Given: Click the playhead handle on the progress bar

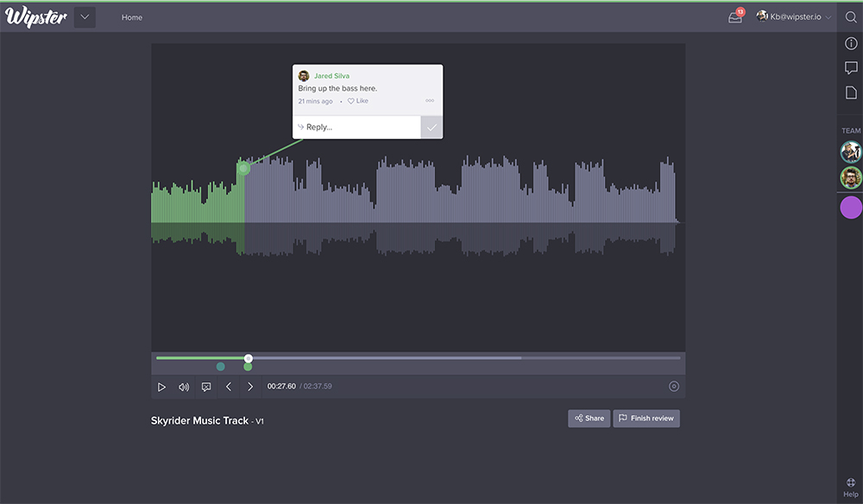Looking at the screenshot, I should tap(249, 358).
